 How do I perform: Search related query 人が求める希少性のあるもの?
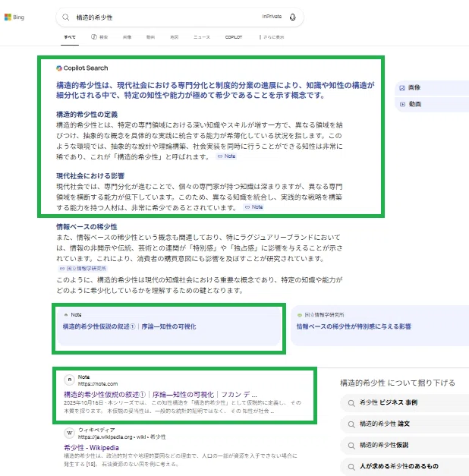[x=405, y=467]
